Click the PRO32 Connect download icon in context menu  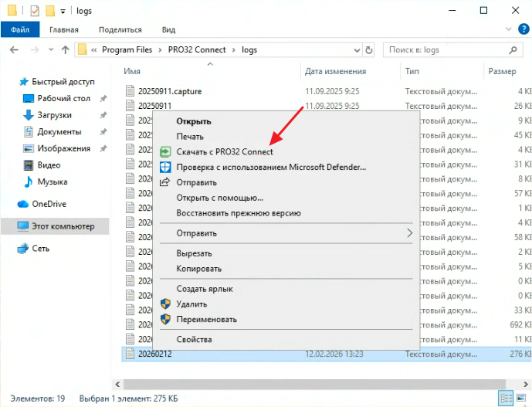click(164, 152)
